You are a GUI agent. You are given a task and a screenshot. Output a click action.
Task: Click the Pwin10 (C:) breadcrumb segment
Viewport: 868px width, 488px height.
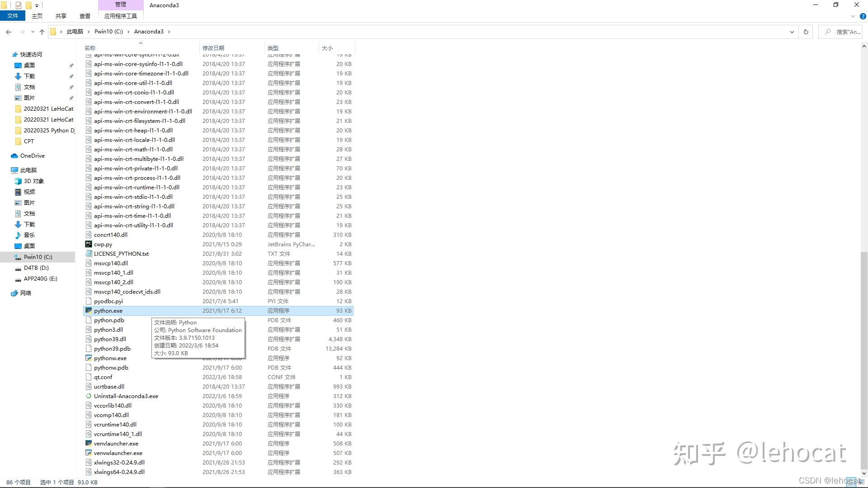[x=108, y=32]
